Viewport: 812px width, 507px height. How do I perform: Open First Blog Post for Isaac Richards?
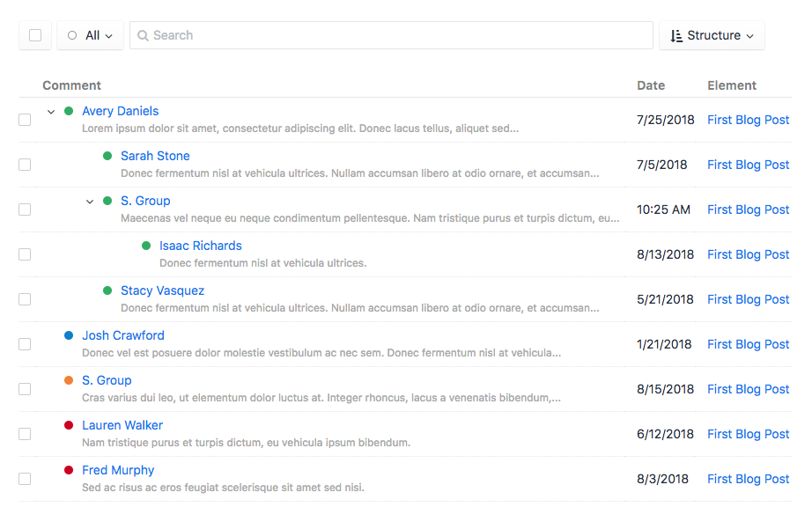[748, 254]
